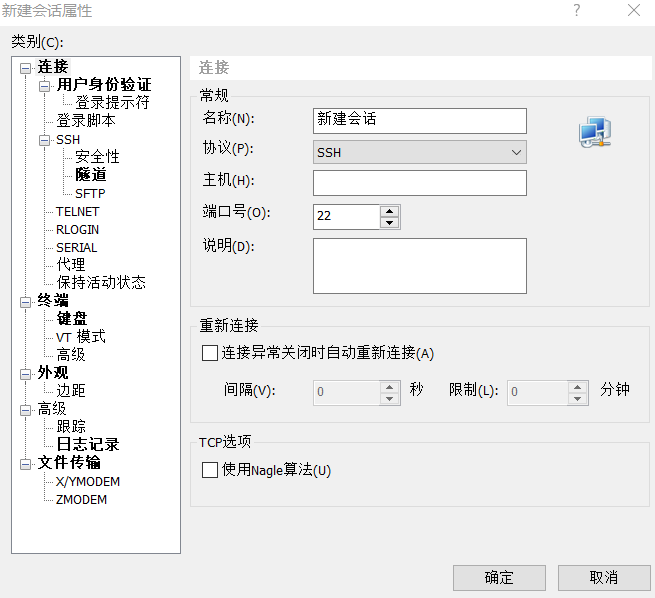Image resolution: width=655 pixels, height=598 pixels.
Task: Select the top-level 高级 category
Action: coord(52,408)
